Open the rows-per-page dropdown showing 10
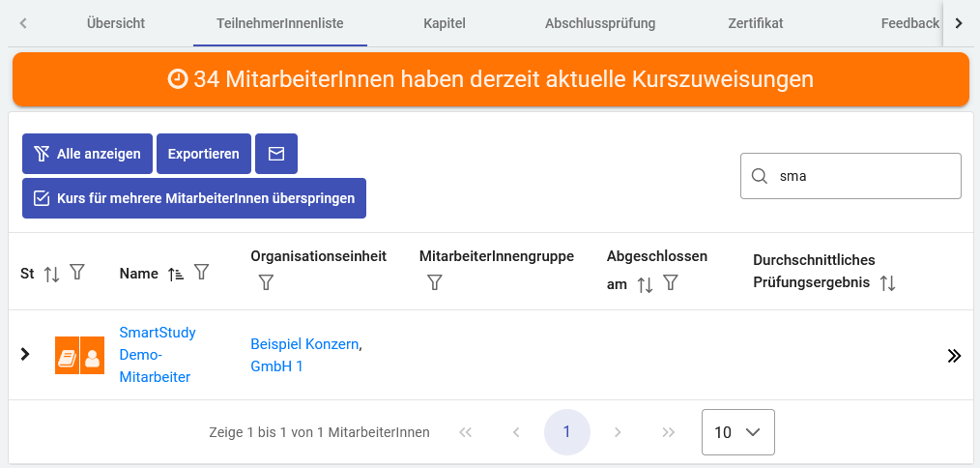Screen dimensions: 980x468 (x=737, y=432)
